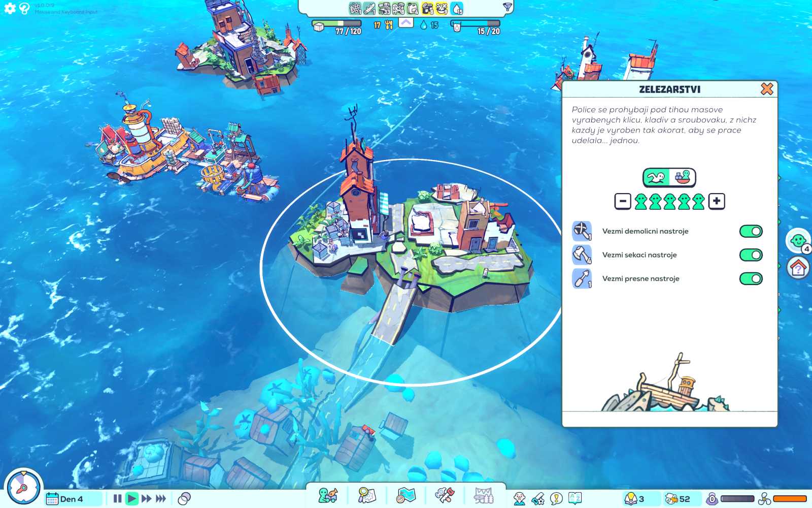Collapse the top resource bar
812x508 pixels.
tap(406, 23)
